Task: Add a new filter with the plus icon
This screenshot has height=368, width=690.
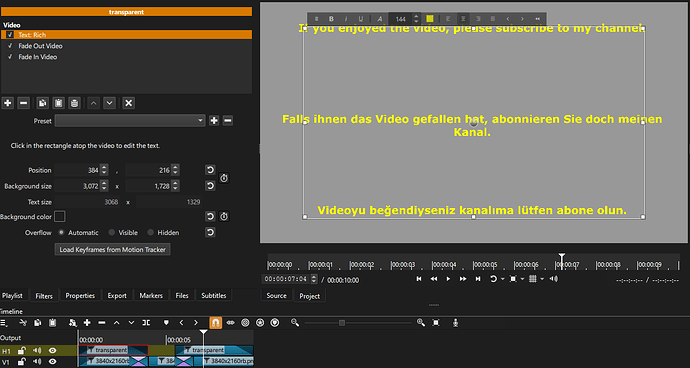Action: pyautogui.click(x=8, y=103)
